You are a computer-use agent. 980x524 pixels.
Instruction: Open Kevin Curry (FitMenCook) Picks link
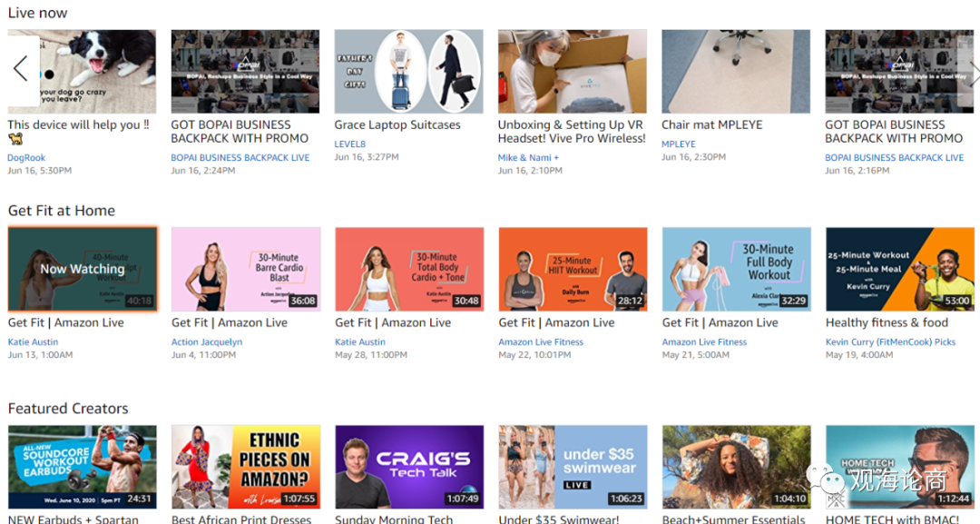[891, 342]
